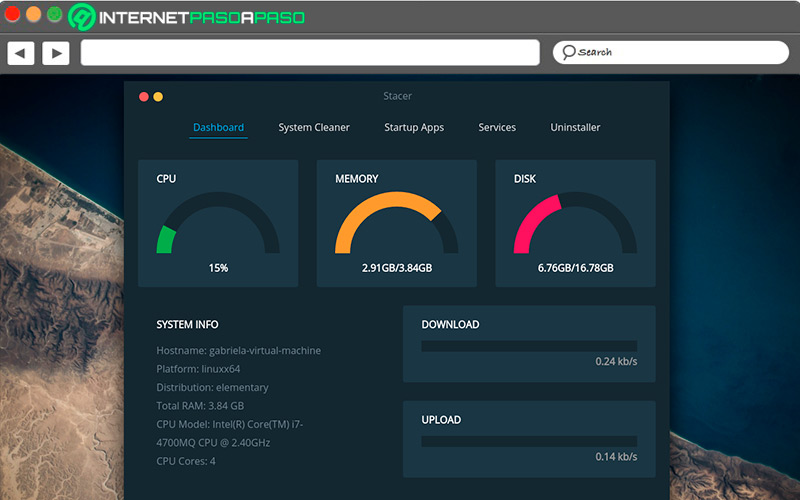
Task: Click the 0.14 kb/s upload rate
Action: [x=616, y=457]
